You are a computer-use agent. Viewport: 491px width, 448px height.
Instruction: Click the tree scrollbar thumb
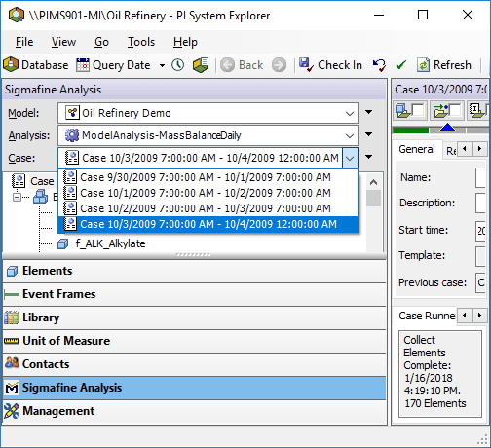pos(373,198)
